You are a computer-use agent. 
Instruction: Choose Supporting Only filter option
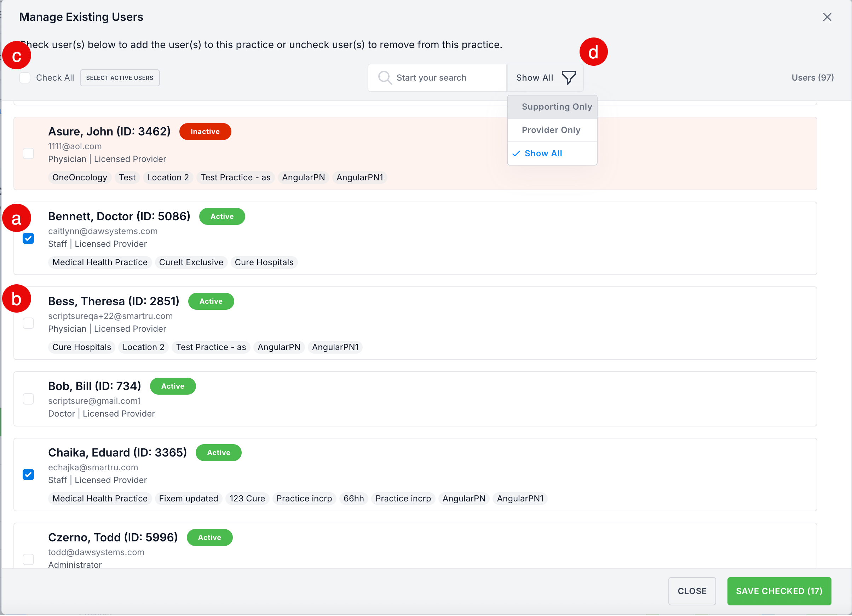(x=556, y=107)
